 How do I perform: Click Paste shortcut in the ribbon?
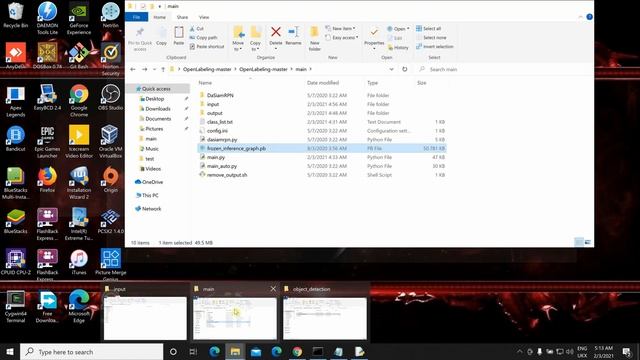[207, 47]
